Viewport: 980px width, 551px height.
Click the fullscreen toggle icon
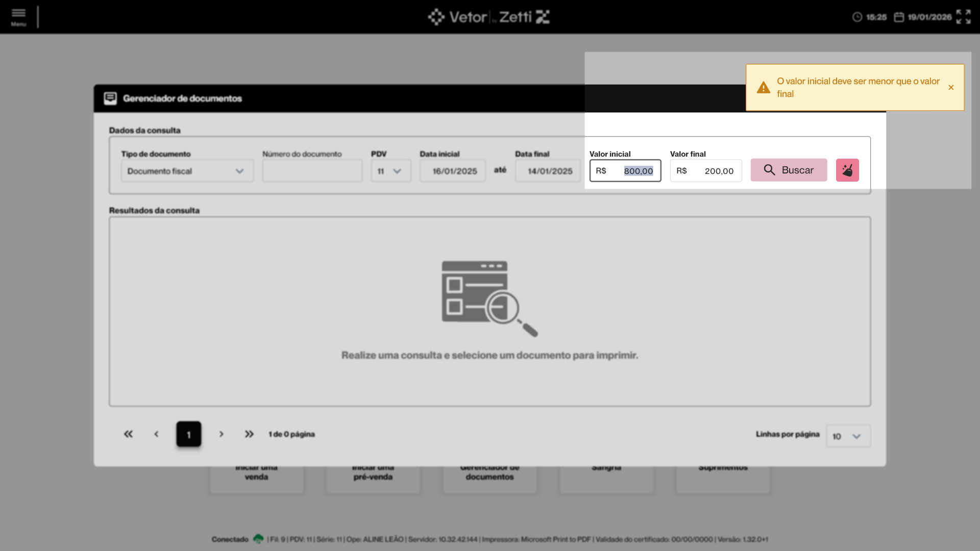(x=963, y=17)
